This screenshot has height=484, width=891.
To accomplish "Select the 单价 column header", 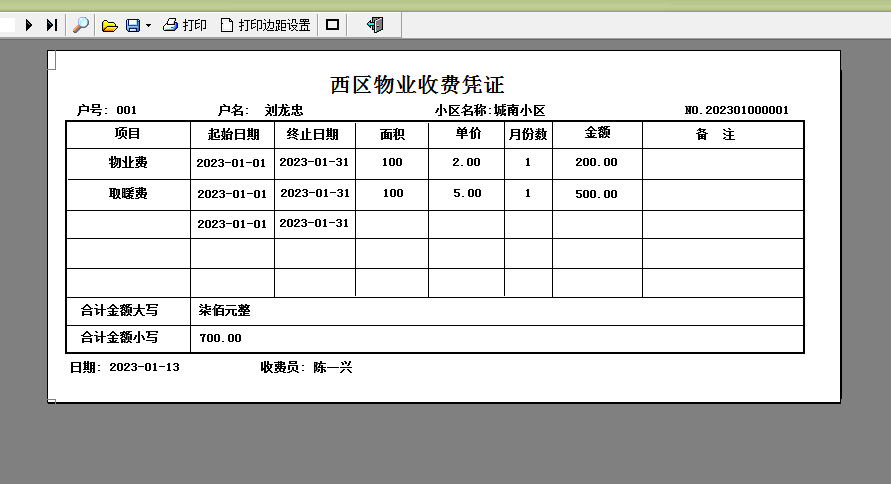I will click(468, 133).
